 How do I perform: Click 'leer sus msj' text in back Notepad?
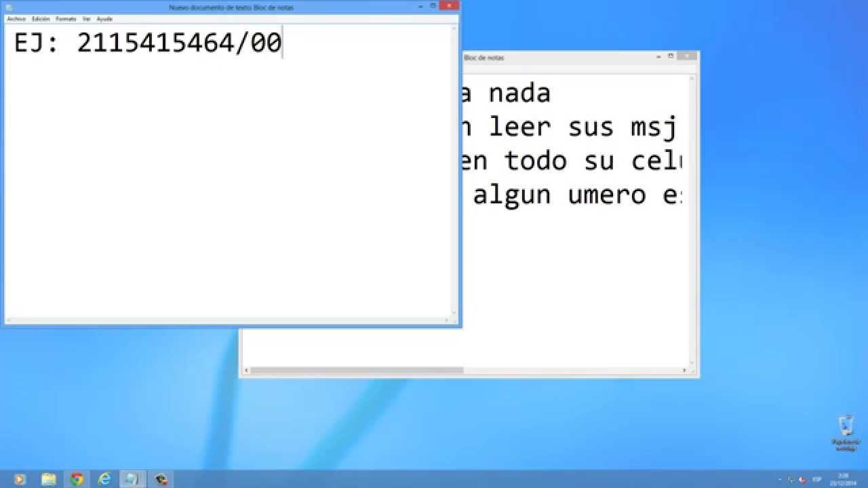tap(584, 127)
